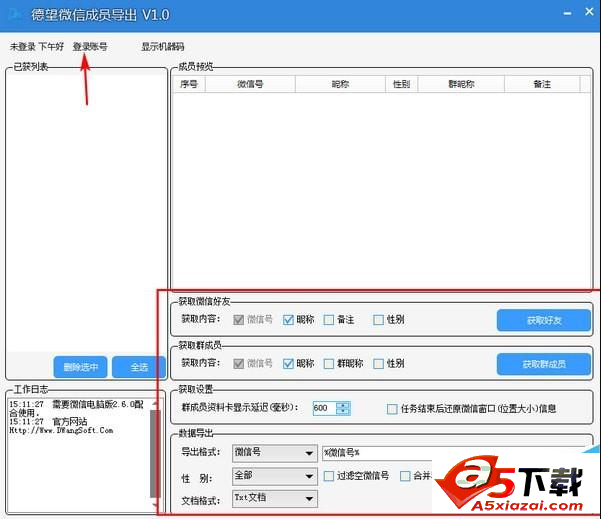Screen dimensions: 601x519
Task: Open the 登录账号 menu item
Action: 90,47
